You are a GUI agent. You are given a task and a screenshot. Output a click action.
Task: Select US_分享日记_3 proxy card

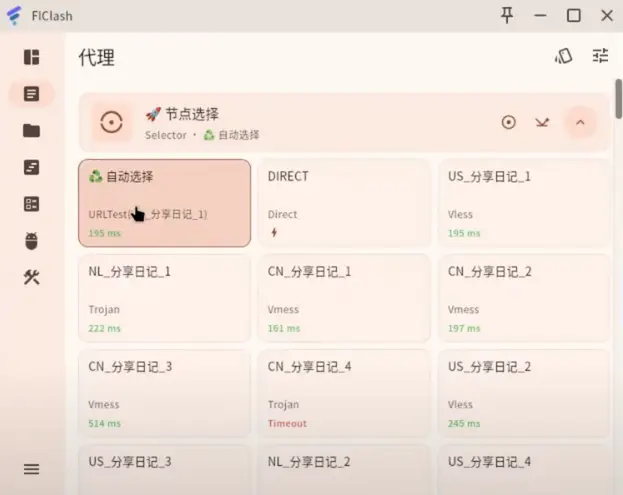click(164, 470)
